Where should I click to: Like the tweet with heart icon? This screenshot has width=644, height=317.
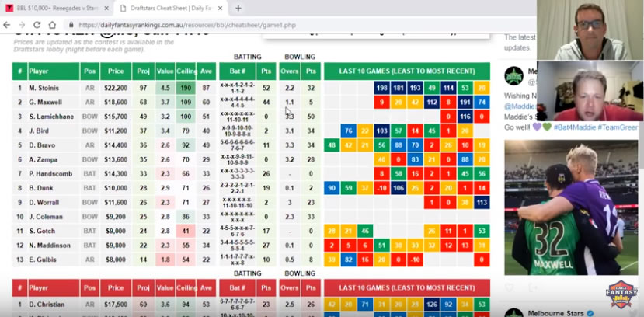coord(509,287)
